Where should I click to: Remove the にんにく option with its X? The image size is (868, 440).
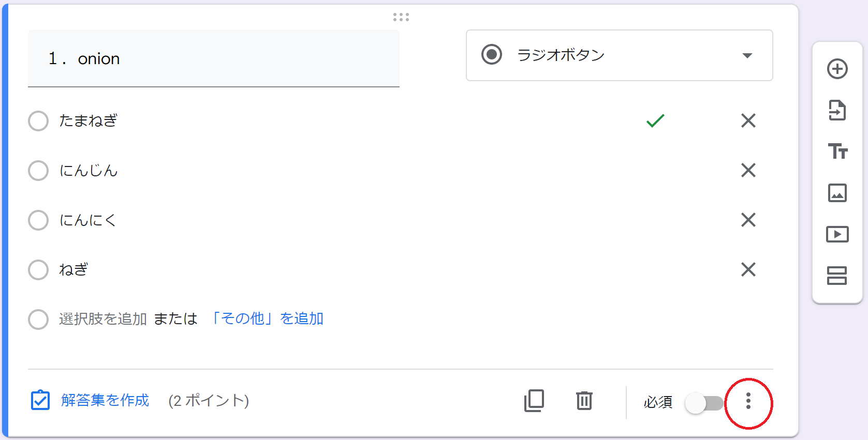click(x=748, y=220)
